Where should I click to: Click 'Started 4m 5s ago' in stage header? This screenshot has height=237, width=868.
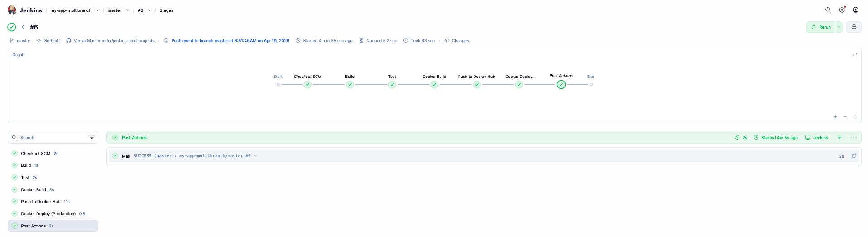(779, 138)
